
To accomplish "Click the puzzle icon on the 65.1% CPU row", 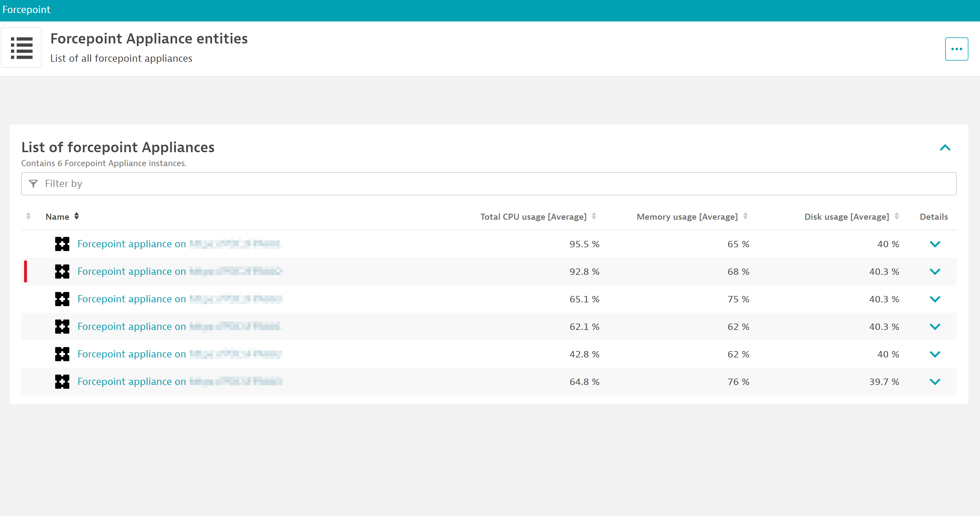I will pos(62,299).
